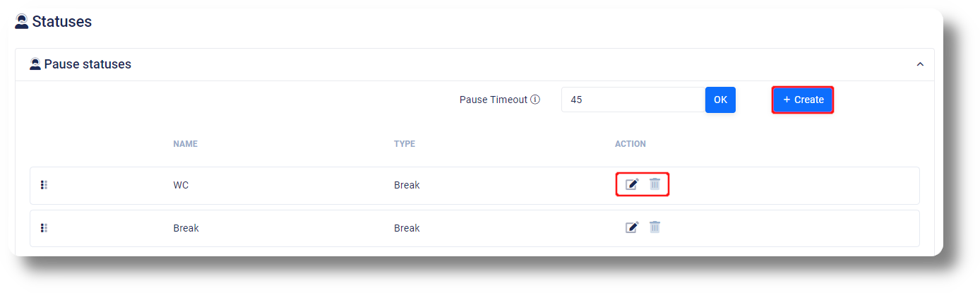Click the Break type of WC row
The height and width of the screenshot is (293, 980).
(x=407, y=186)
